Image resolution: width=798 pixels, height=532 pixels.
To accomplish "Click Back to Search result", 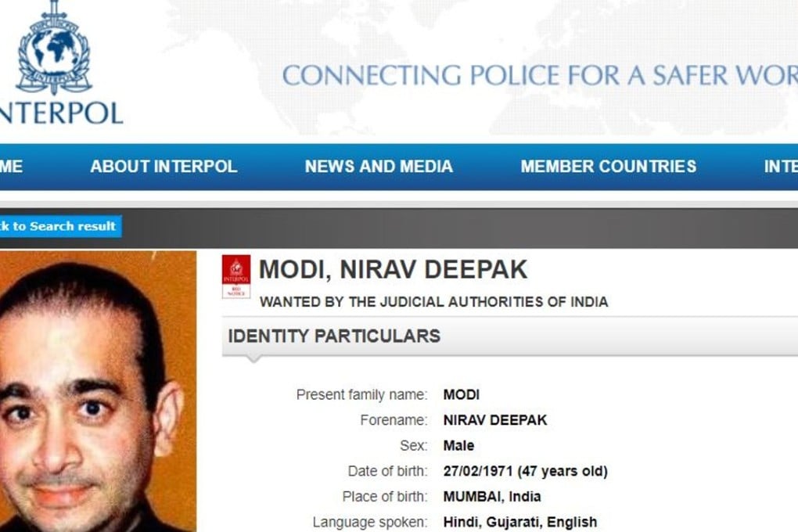I will point(59,226).
